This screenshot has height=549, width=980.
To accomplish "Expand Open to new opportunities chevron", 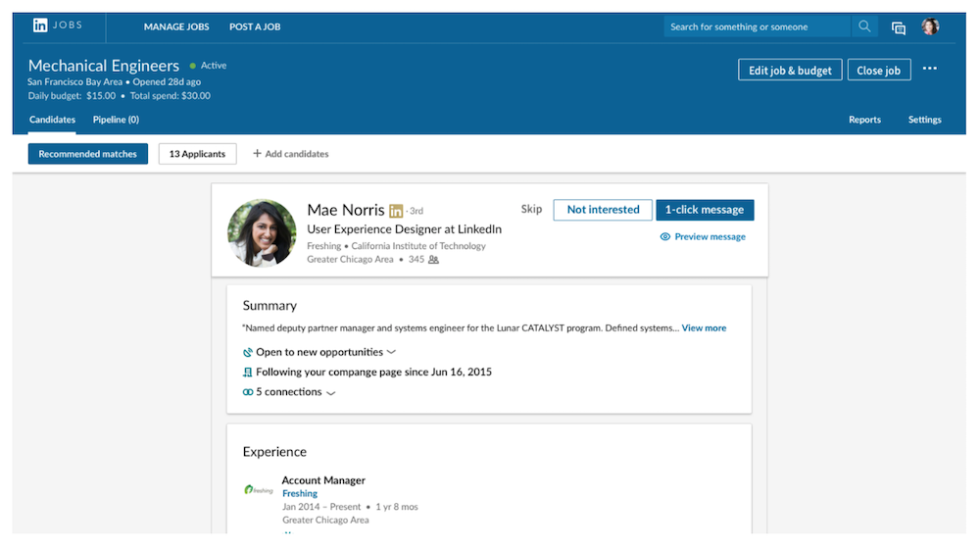I will (x=391, y=353).
